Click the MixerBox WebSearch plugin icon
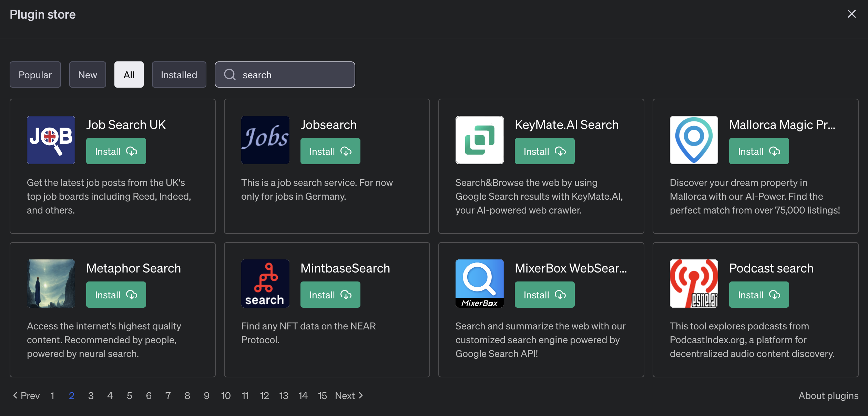Viewport: 868px width, 416px height. click(479, 284)
